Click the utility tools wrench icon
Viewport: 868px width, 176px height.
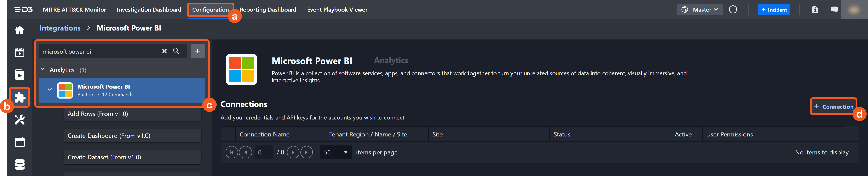[20, 120]
